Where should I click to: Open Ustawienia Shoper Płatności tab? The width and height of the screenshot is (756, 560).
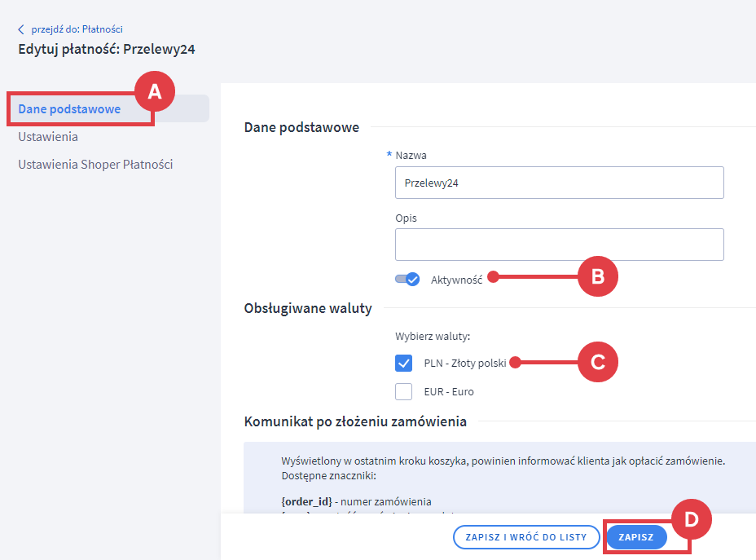(x=95, y=165)
